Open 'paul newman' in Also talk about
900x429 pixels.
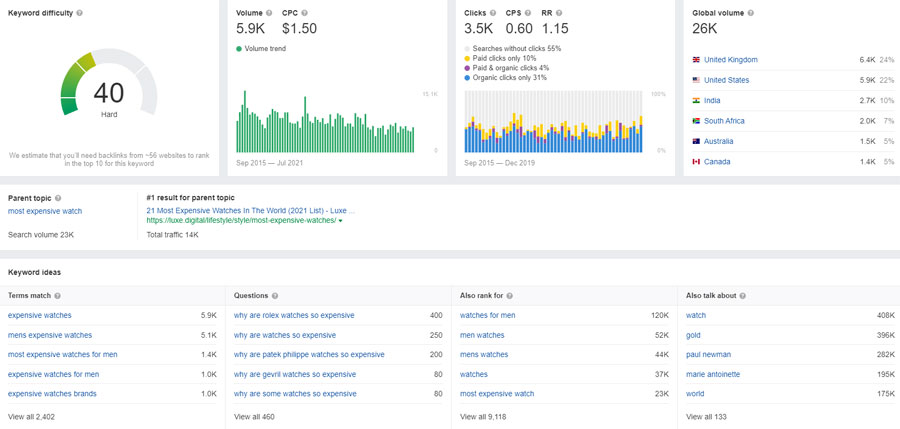click(708, 354)
